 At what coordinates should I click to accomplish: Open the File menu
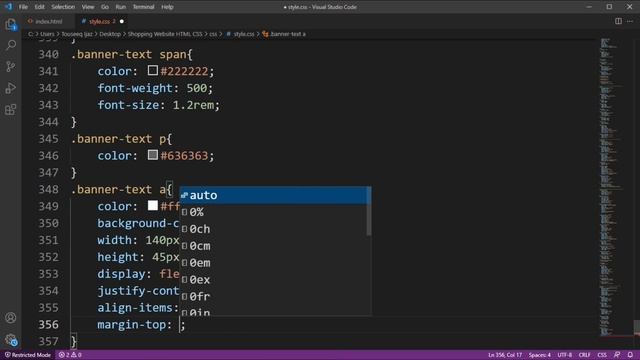point(23,7)
